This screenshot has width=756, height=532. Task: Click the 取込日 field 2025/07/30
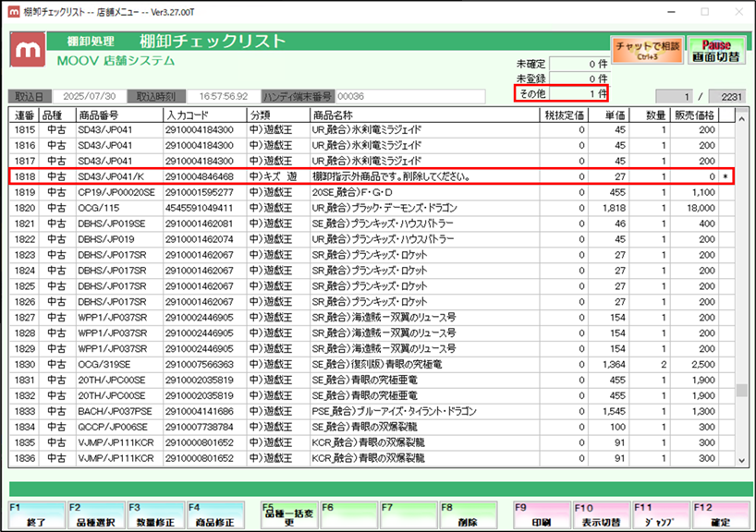click(x=90, y=96)
